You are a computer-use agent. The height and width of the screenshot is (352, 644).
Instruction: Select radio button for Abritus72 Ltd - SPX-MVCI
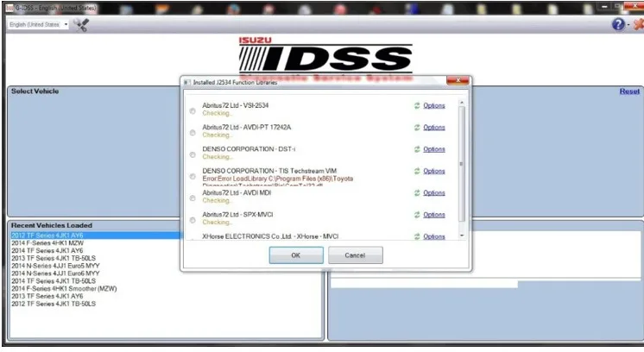tap(193, 220)
